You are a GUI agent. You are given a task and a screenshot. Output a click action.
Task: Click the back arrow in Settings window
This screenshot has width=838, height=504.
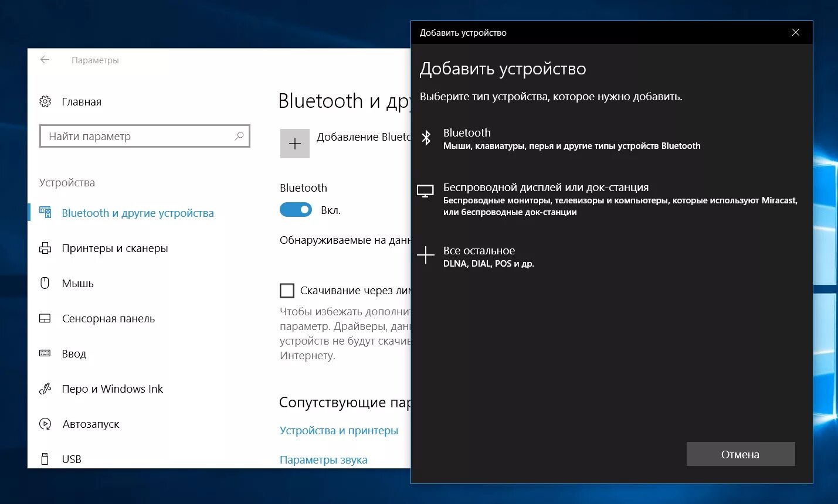pyautogui.click(x=45, y=60)
